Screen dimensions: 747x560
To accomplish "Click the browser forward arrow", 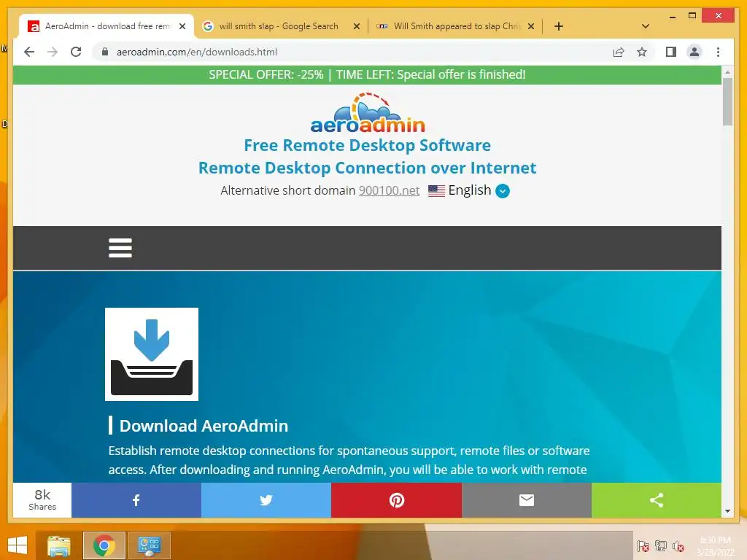I will [x=53, y=52].
